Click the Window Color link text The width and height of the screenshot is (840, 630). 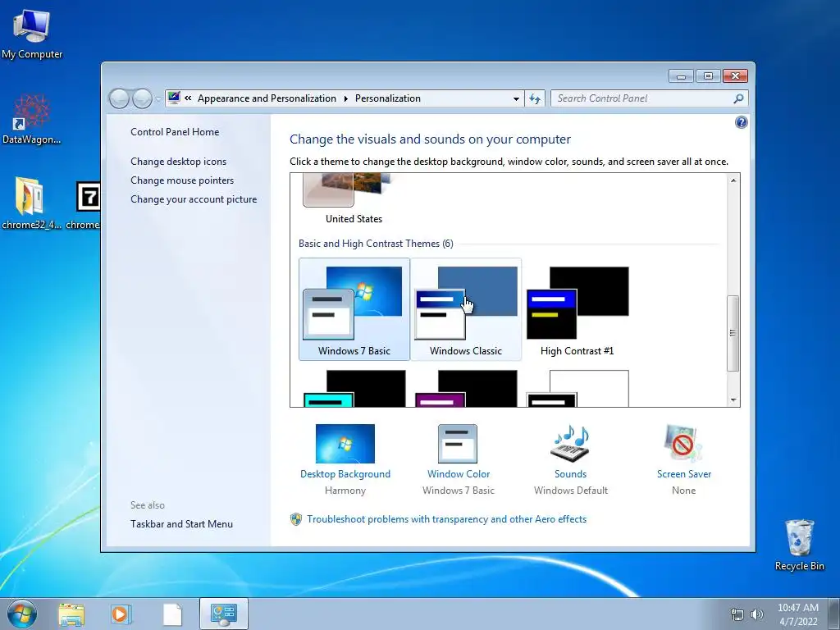click(x=459, y=474)
